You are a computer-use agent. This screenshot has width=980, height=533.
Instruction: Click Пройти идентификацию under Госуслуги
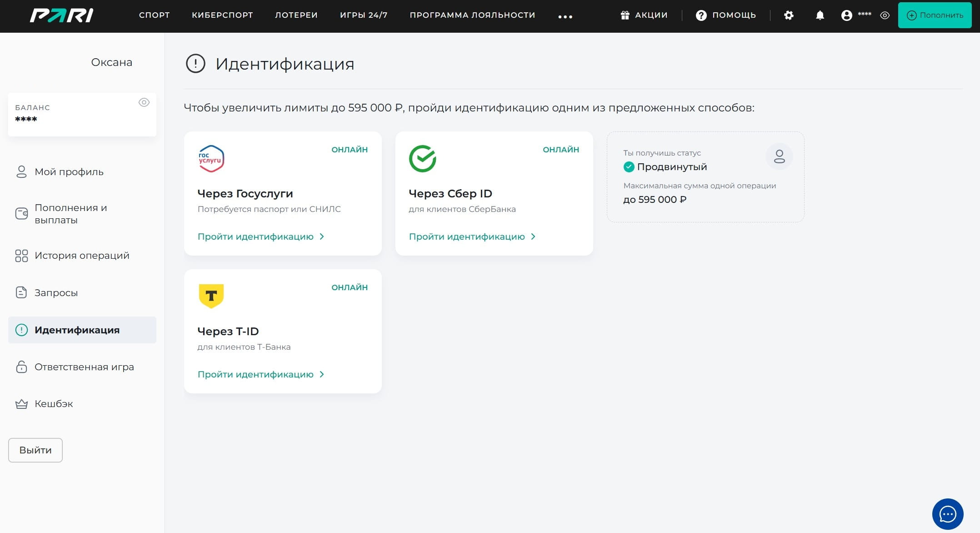click(x=255, y=236)
